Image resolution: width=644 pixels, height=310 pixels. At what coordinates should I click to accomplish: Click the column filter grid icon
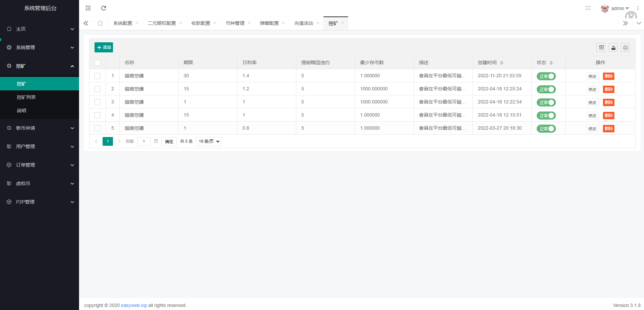point(601,48)
